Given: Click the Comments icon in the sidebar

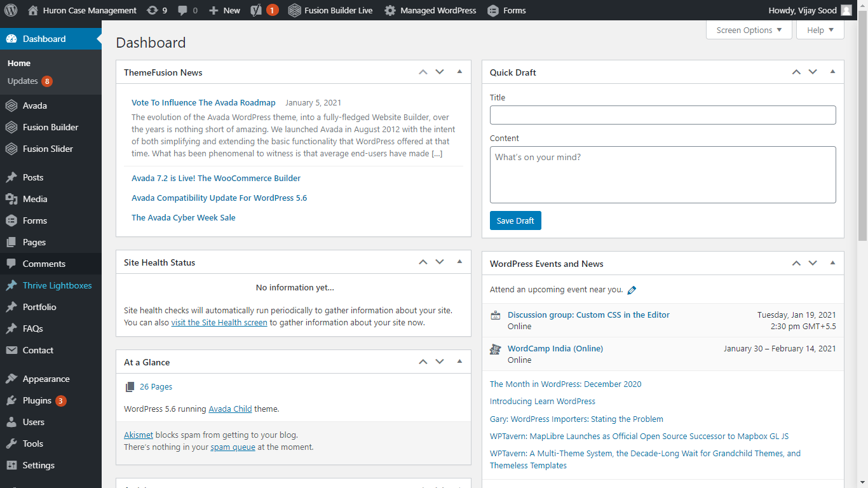Looking at the screenshot, I should pyautogui.click(x=11, y=264).
